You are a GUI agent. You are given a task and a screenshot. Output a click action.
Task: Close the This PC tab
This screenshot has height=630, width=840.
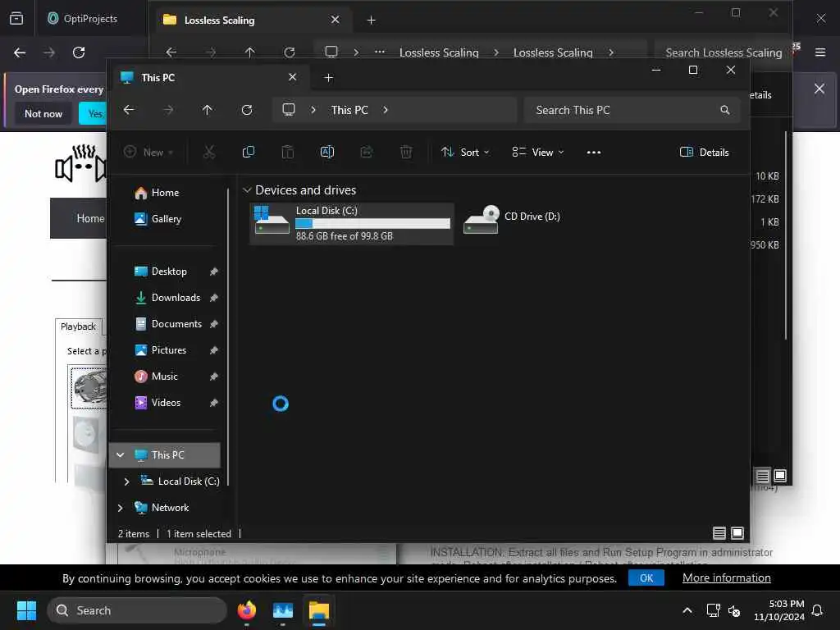(x=293, y=77)
